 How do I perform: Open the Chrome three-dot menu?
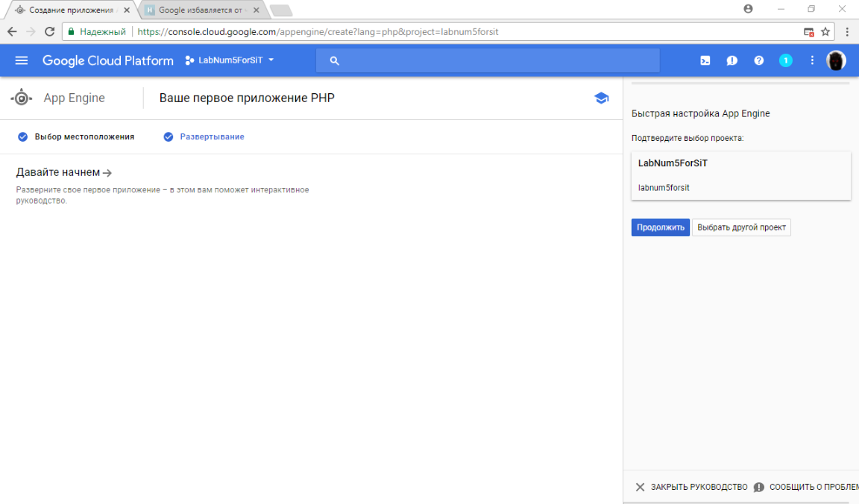tap(847, 32)
